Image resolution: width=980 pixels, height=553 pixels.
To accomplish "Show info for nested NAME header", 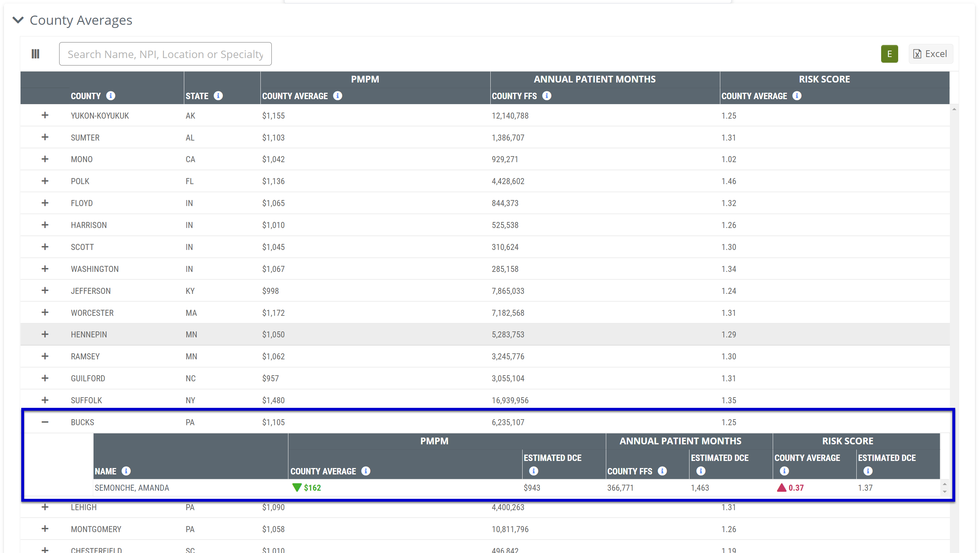I will [126, 471].
